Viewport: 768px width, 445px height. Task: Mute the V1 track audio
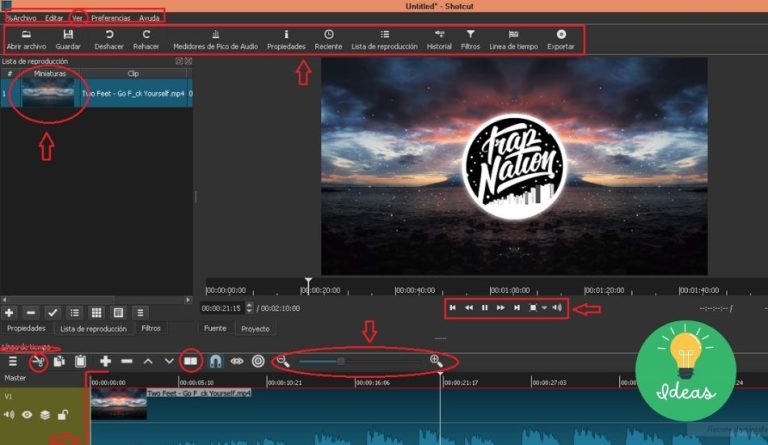[x=9, y=415]
